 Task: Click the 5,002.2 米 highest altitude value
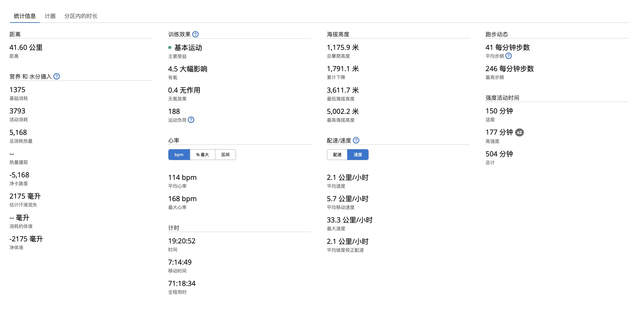tap(343, 111)
